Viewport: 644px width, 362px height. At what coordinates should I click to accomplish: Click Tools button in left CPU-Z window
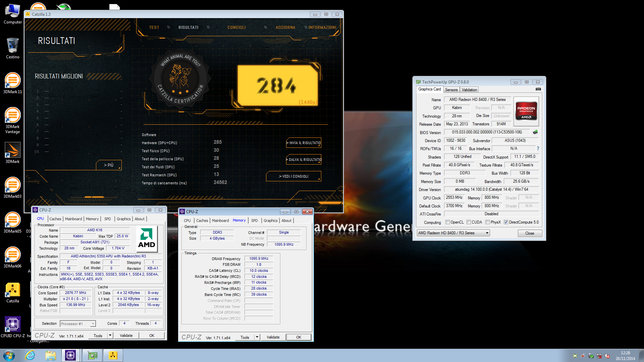coord(98,336)
